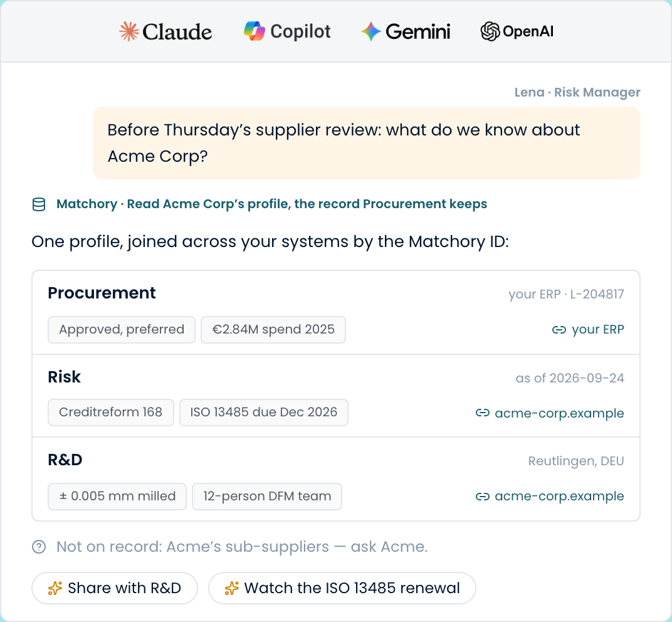Select the Claude starburst logo icon
The height and width of the screenshot is (622, 672).
pos(129,31)
